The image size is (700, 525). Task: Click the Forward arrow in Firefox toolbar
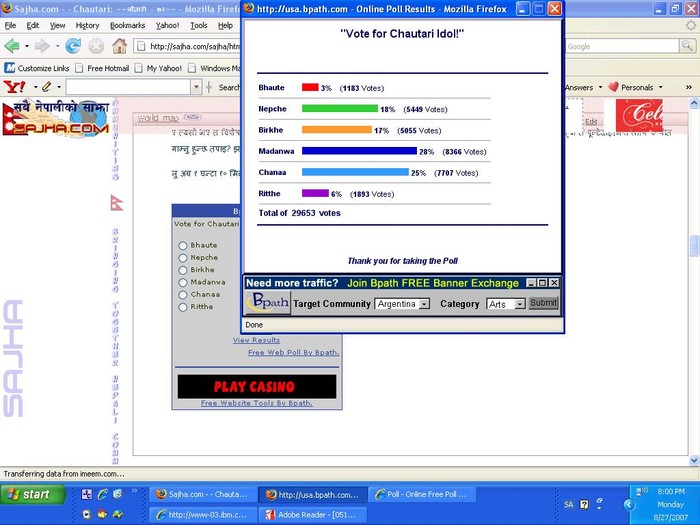[42, 46]
